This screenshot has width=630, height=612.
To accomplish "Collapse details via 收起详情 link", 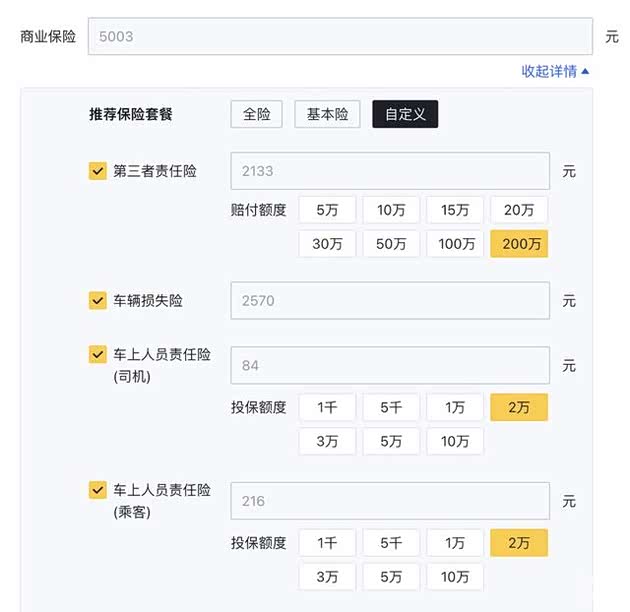I will coord(555,71).
